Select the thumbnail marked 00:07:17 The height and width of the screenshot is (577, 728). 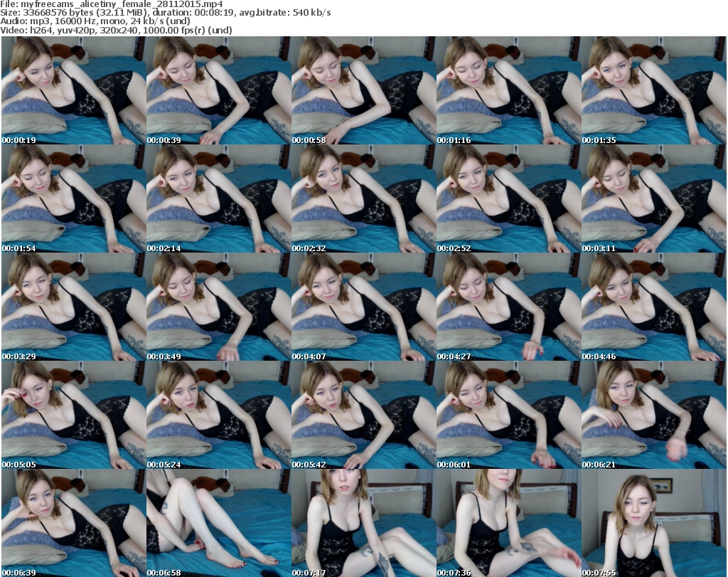363,523
